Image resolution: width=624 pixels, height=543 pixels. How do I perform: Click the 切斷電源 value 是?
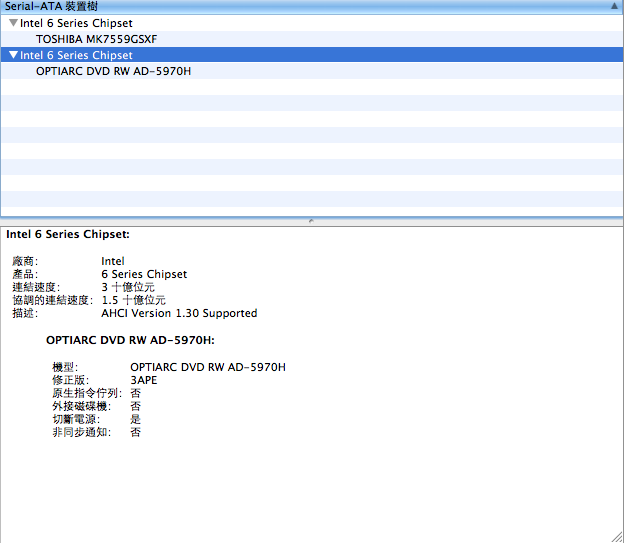(135, 419)
